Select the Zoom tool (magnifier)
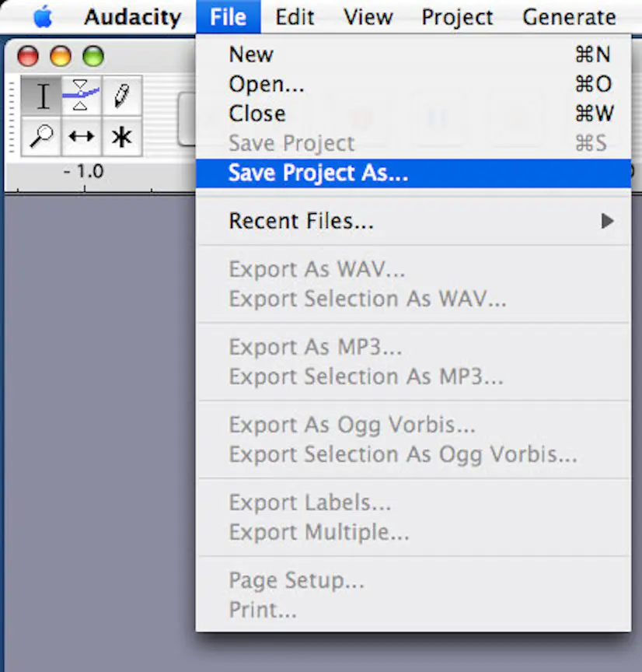This screenshot has width=642, height=672. [42, 137]
